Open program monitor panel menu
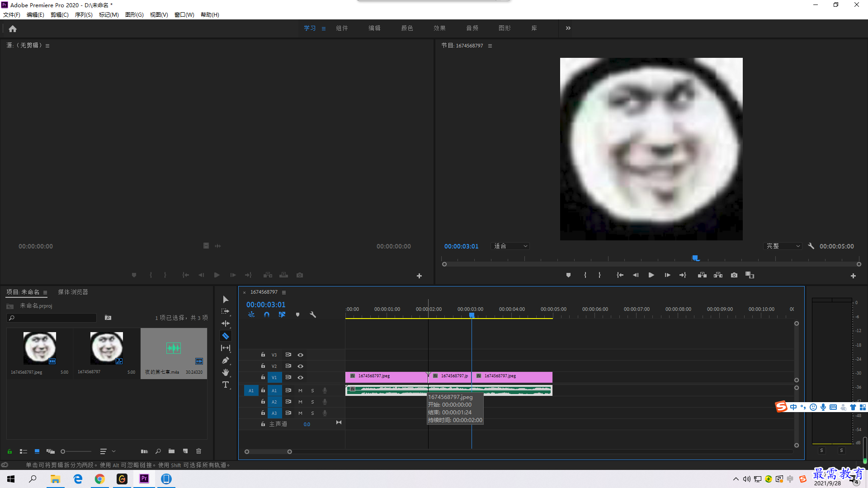The height and width of the screenshot is (488, 868). point(490,46)
